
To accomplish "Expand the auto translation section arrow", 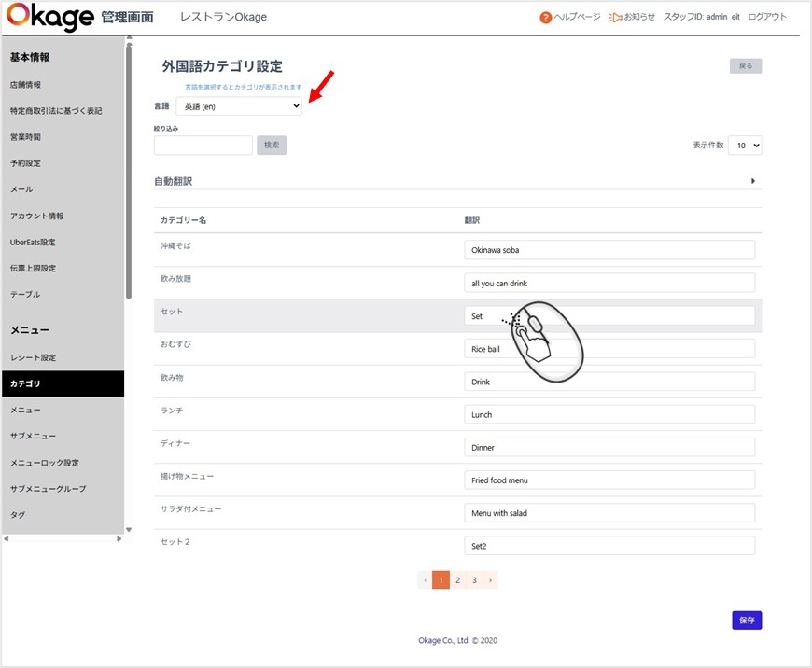I will point(753,181).
